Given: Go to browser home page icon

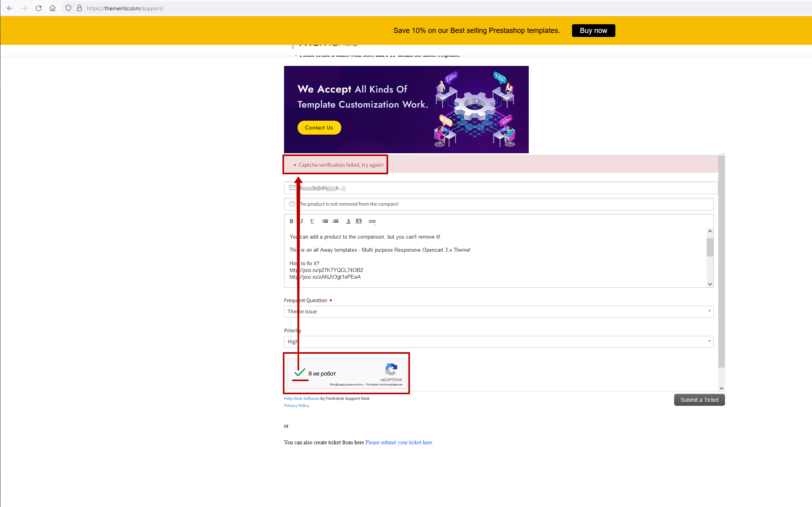Looking at the screenshot, I should point(52,8).
